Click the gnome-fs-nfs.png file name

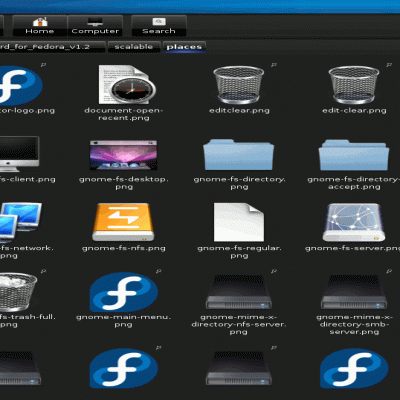[x=124, y=248]
